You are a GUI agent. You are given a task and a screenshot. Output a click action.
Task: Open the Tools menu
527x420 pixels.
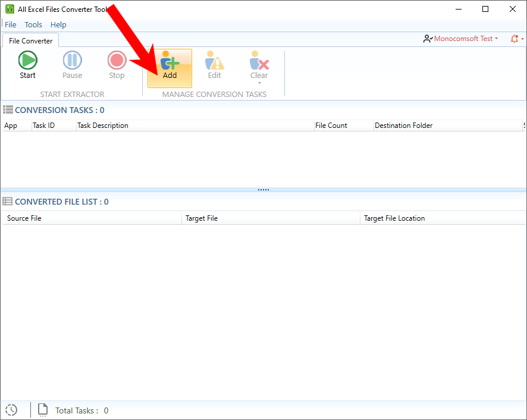[x=33, y=24]
